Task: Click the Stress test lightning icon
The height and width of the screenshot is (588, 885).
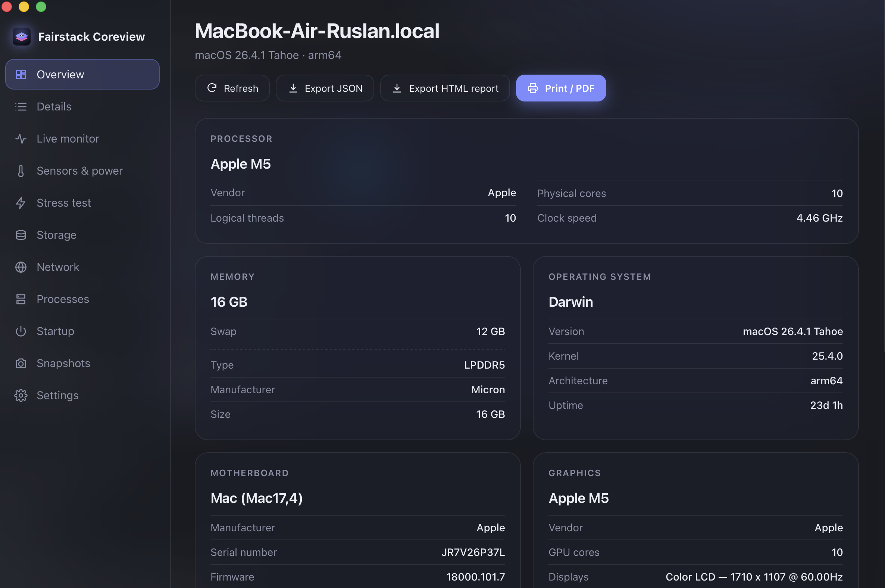Action: coord(21,203)
